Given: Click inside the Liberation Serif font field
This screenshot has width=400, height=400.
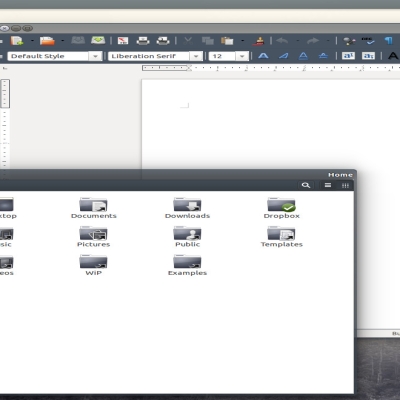Looking at the screenshot, I should [x=149, y=56].
